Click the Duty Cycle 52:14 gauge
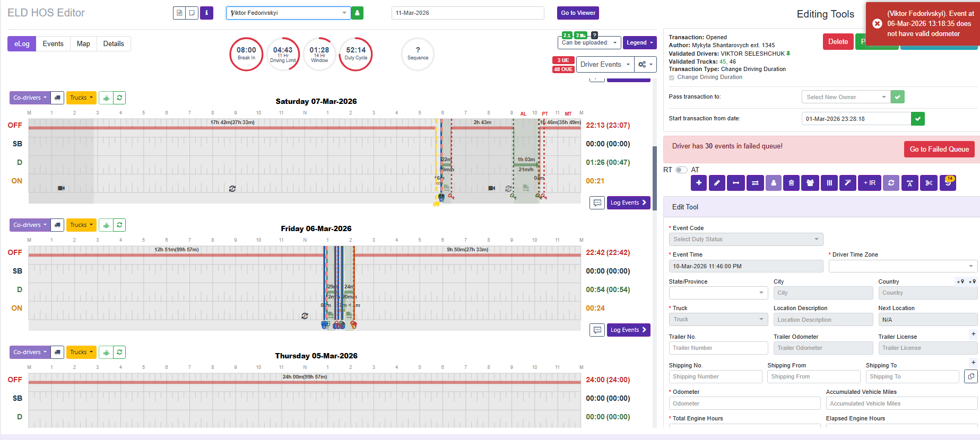 click(355, 54)
